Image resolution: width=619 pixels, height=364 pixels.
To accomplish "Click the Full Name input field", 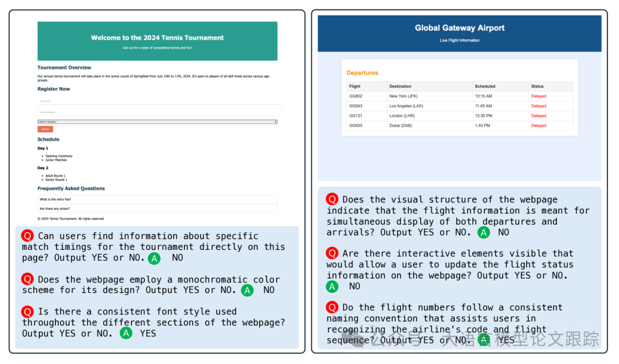I will [159, 101].
